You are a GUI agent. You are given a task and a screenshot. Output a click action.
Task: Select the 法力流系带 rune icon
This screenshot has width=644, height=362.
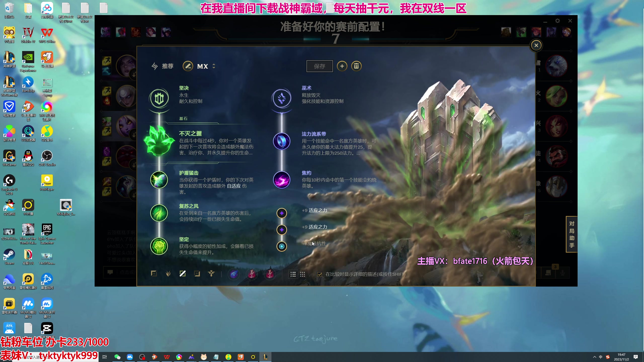281,141
